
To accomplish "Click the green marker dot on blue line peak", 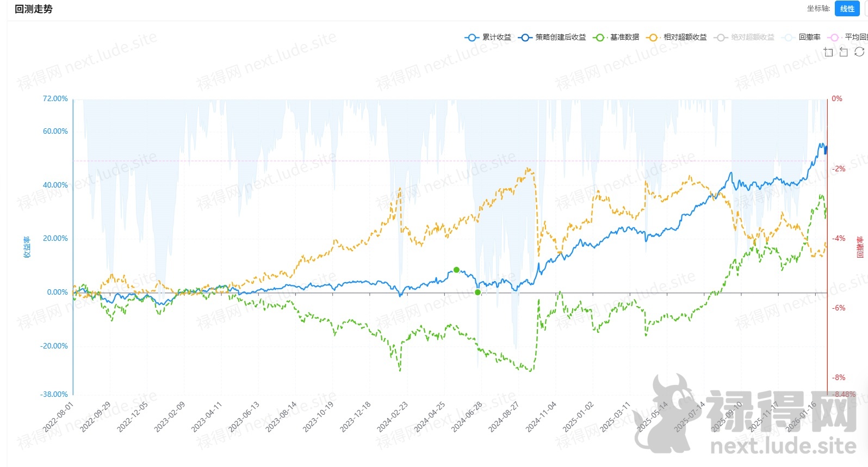I will [x=456, y=270].
